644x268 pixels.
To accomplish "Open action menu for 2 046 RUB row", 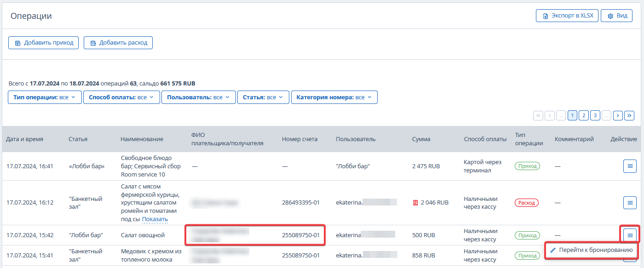I will click(x=630, y=202).
